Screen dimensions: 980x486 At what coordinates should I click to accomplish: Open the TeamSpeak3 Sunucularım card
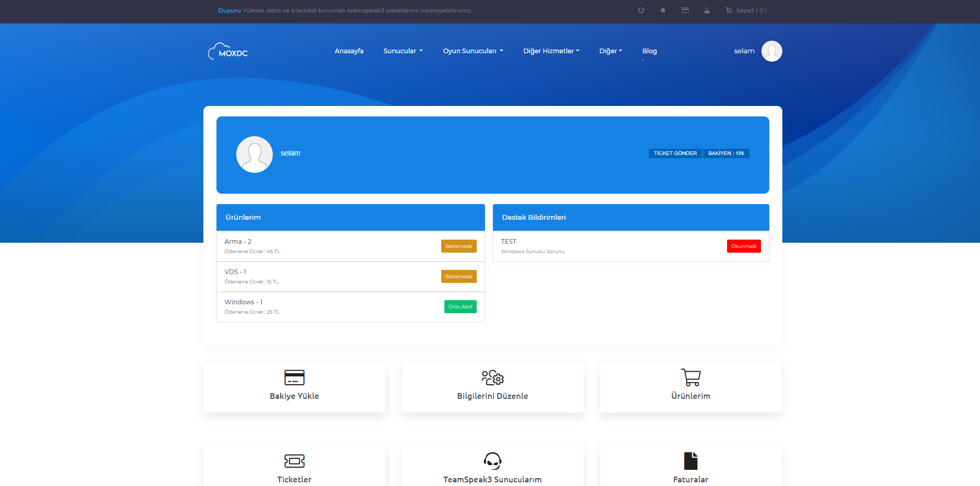492,468
